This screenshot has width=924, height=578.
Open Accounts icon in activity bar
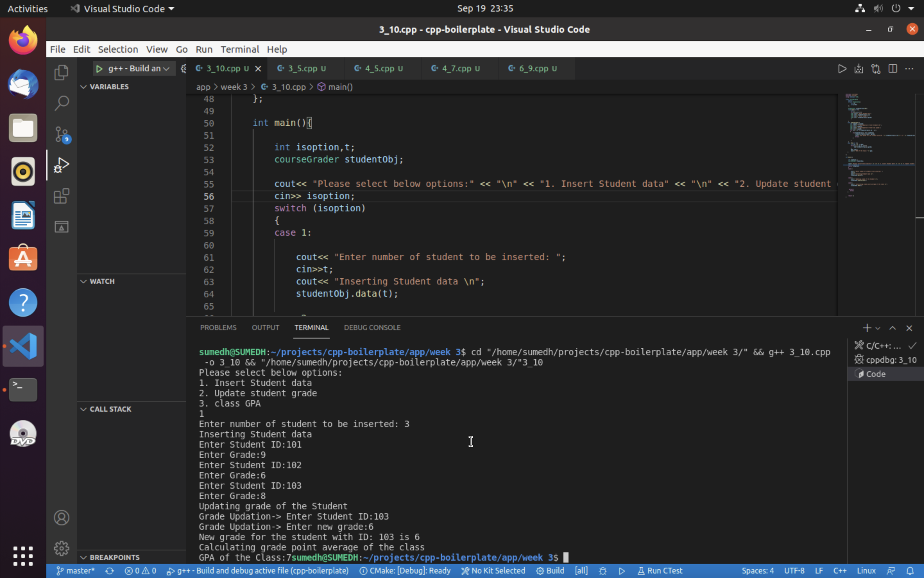pyautogui.click(x=62, y=518)
